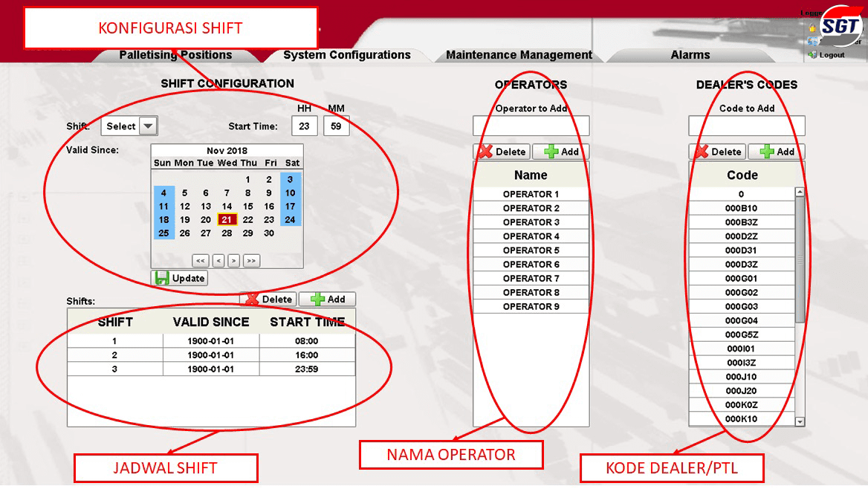868x489 pixels.
Task: Open Maintenance Management tab
Action: 519,55
